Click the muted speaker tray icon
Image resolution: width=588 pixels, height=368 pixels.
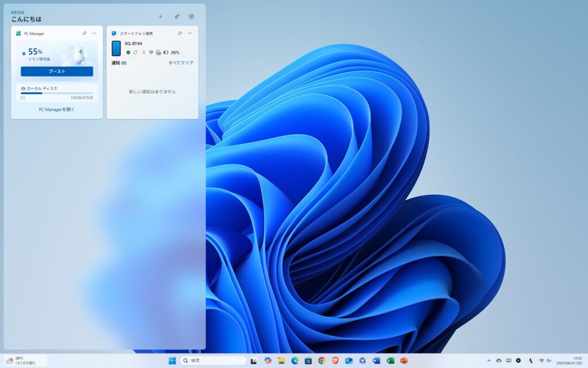[x=549, y=361]
